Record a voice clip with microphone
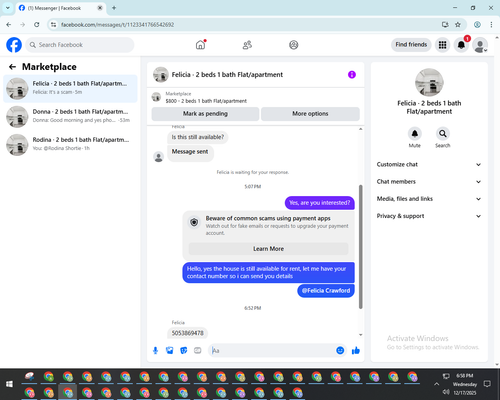 click(155, 350)
